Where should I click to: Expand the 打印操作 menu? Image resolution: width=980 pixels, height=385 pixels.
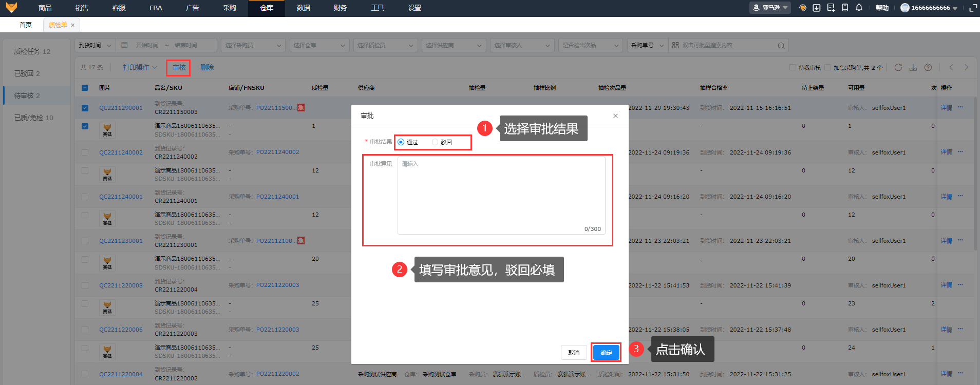[140, 67]
